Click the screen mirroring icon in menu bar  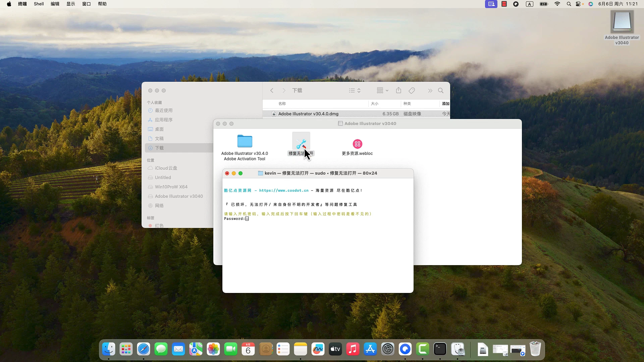(491, 4)
